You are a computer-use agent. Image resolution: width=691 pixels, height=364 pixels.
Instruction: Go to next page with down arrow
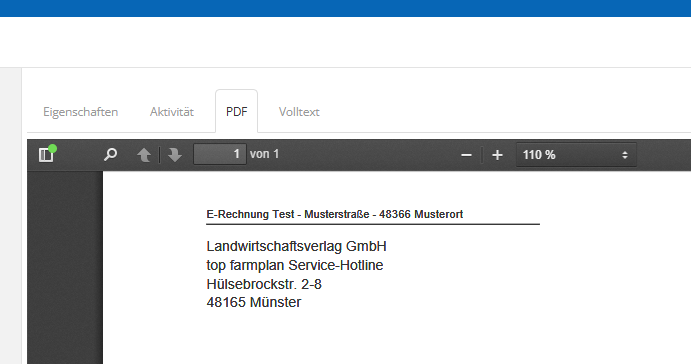pyautogui.click(x=175, y=155)
